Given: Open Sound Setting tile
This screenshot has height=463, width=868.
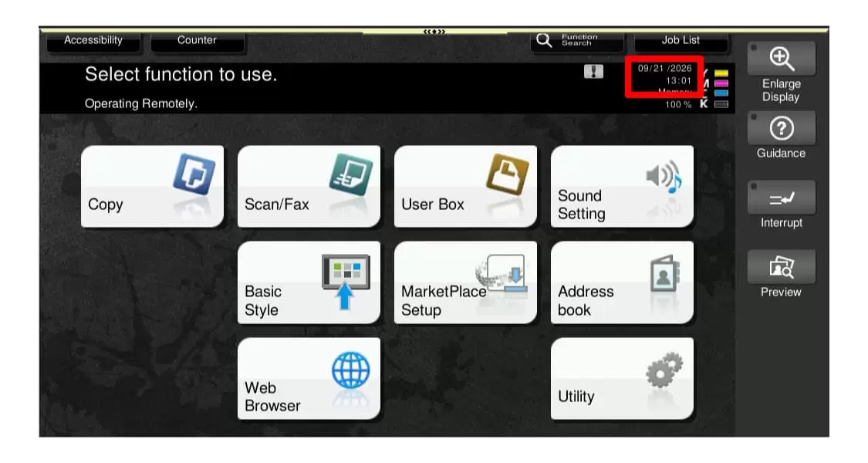Looking at the screenshot, I should point(622,186).
